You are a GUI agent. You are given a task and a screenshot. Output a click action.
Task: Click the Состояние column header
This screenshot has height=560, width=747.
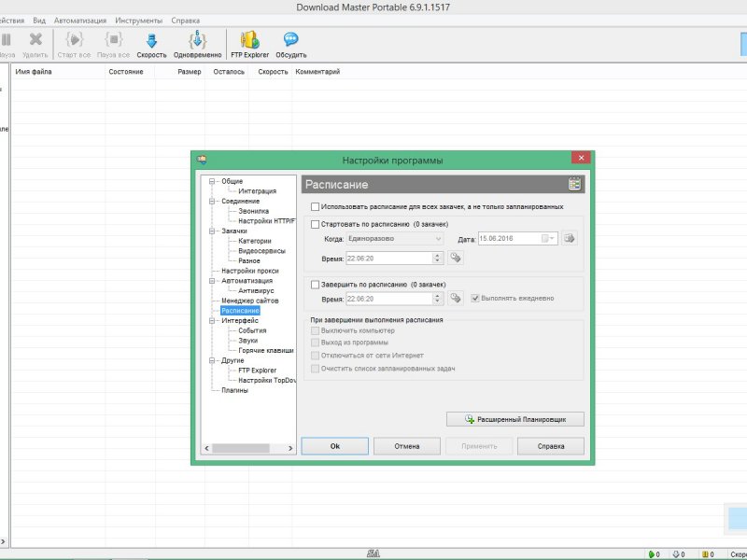pos(130,72)
